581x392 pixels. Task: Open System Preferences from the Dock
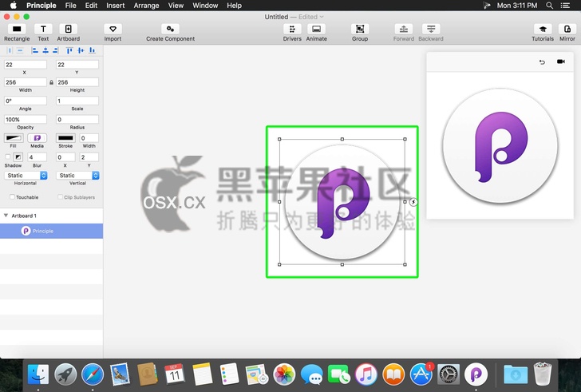[449, 374]
